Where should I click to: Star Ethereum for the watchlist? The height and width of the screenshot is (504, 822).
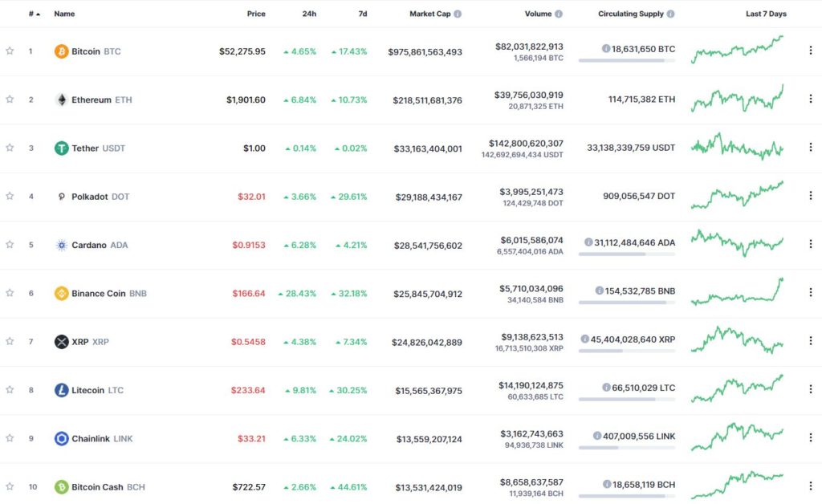(x=10, y=99)
